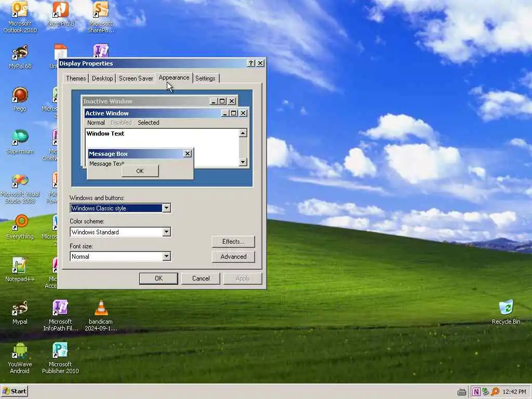Expand the Windows and buttons style dropdown
532x399 pixels.
(166, 208)
